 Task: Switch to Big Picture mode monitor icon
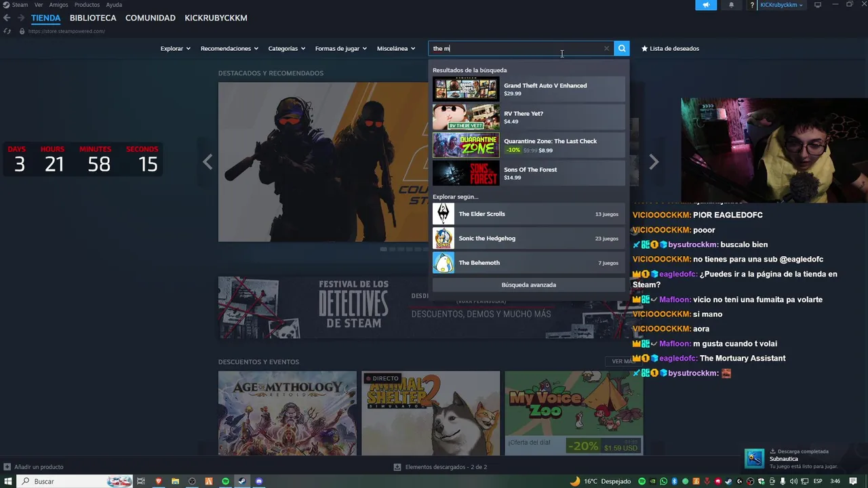point(818,5)
